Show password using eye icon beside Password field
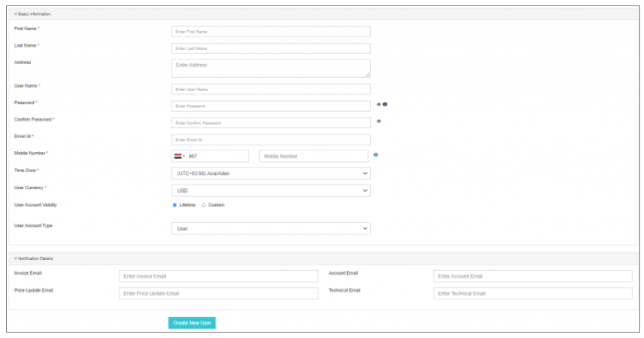 pos(379,104)
